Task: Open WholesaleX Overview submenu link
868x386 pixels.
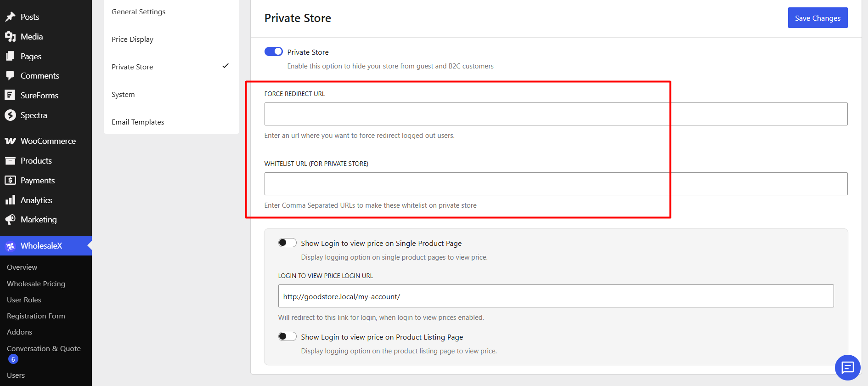Action: pyautogui.click(x=22, y=267)
